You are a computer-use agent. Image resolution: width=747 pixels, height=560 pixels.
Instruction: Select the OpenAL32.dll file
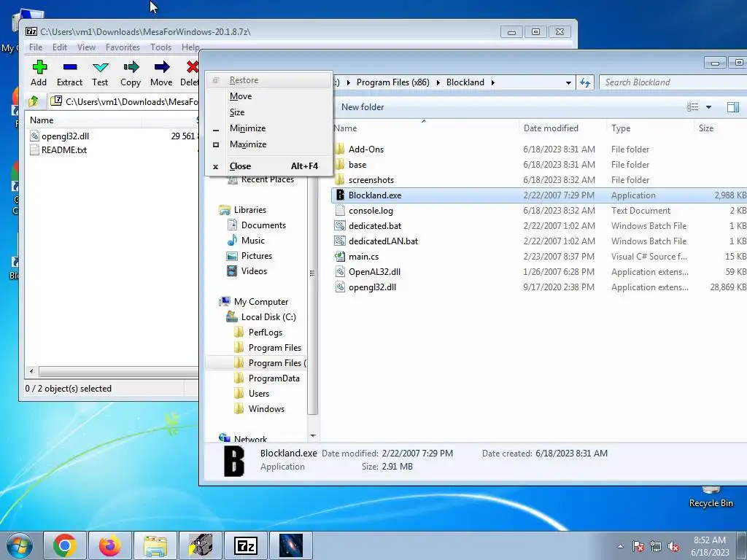pyautogui.click(x=374, y=272)
